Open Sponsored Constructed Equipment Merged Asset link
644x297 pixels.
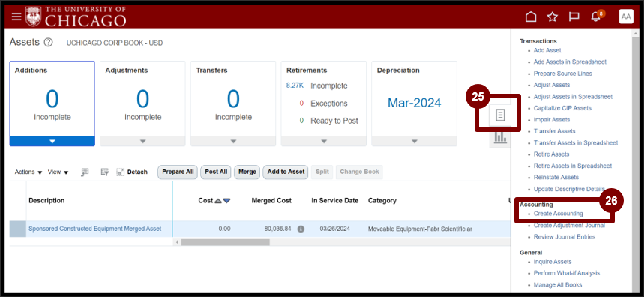click(x=95, y=229)
